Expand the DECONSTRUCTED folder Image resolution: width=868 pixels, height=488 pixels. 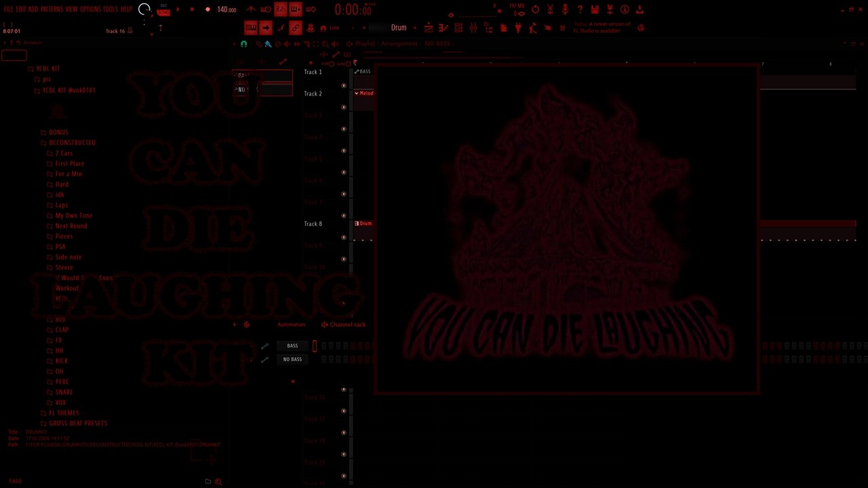click(x=73, y=143)
